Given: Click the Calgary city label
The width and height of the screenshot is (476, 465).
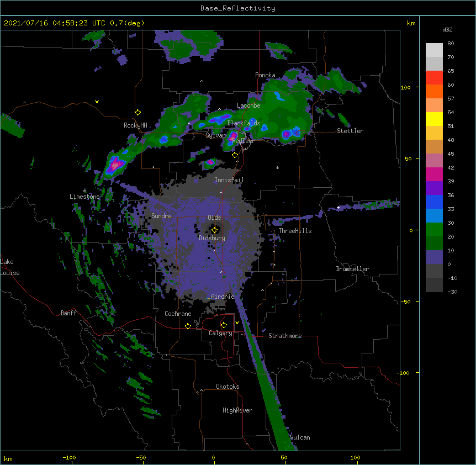Looking at the screenshot, I should click(x=220, y=333).
